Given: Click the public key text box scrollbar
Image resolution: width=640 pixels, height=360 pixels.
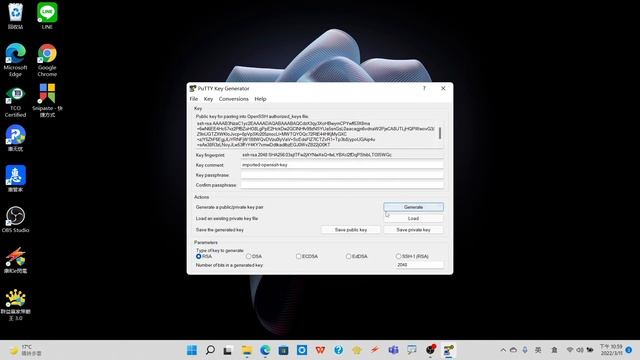Looking at the screenshot, I should [440, 134].
